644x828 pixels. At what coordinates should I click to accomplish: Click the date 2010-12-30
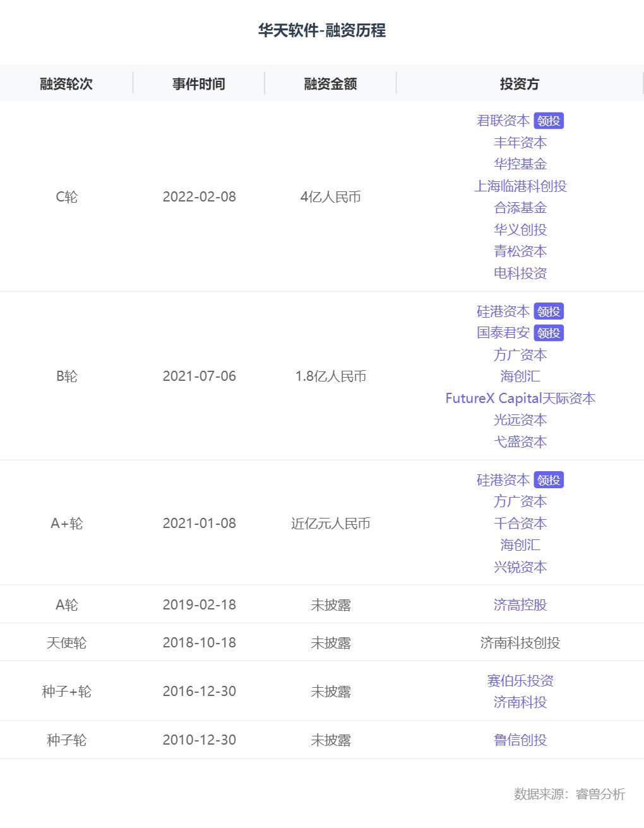pyautogui.click(x=200, y=740)
